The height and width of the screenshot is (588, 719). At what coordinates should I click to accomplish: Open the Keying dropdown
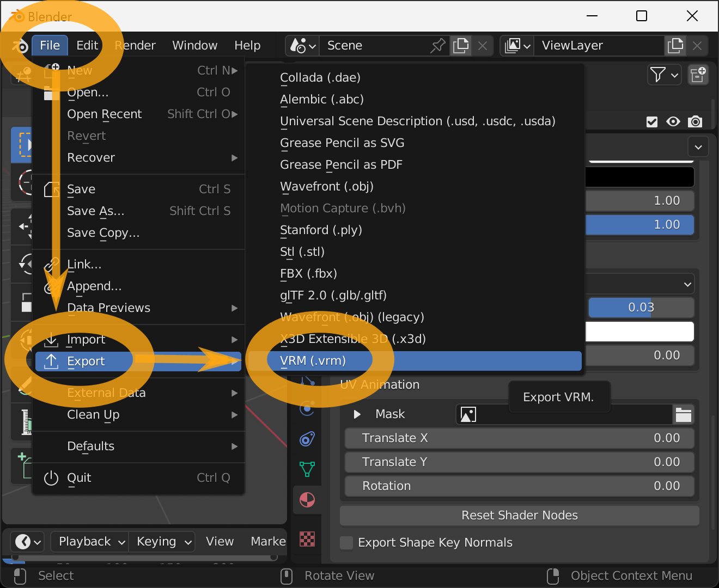click(162, 542)
